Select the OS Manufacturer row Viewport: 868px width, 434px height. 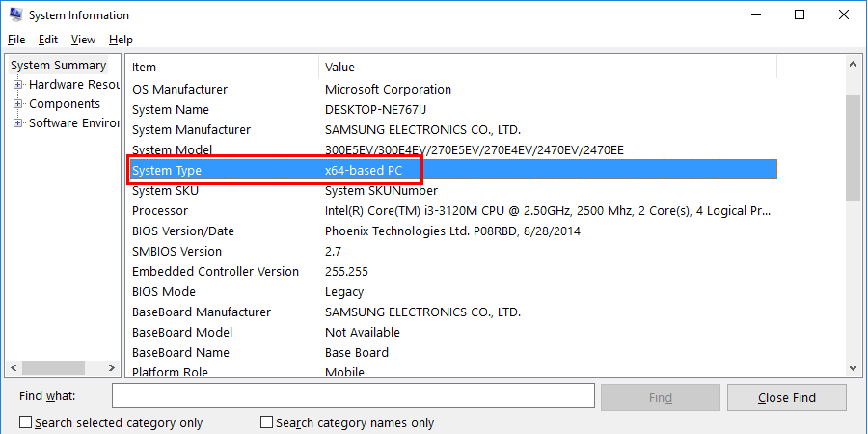pos(451,89)
